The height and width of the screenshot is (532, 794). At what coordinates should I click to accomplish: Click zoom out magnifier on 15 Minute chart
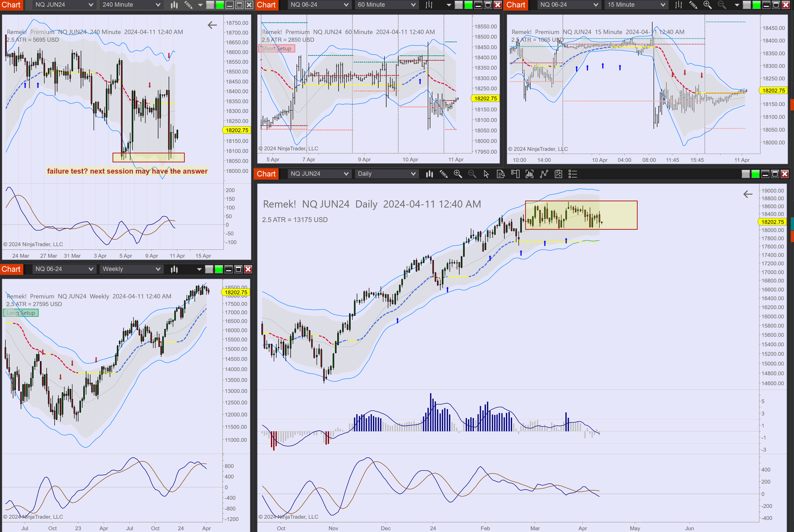click(x=722, y=5)
